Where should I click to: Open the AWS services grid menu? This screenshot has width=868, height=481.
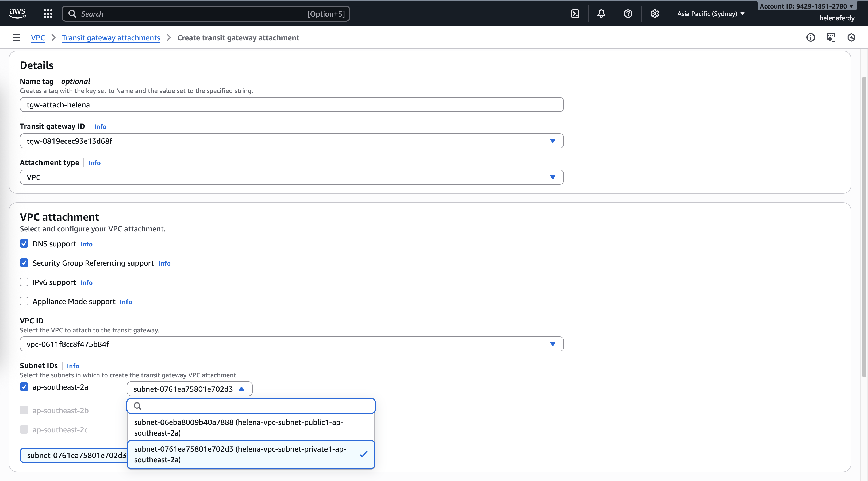48,14
